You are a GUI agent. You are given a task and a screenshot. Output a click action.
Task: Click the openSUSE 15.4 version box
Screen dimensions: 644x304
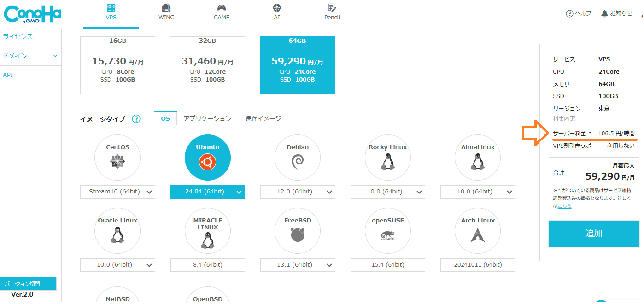click(x=387, y=265)
